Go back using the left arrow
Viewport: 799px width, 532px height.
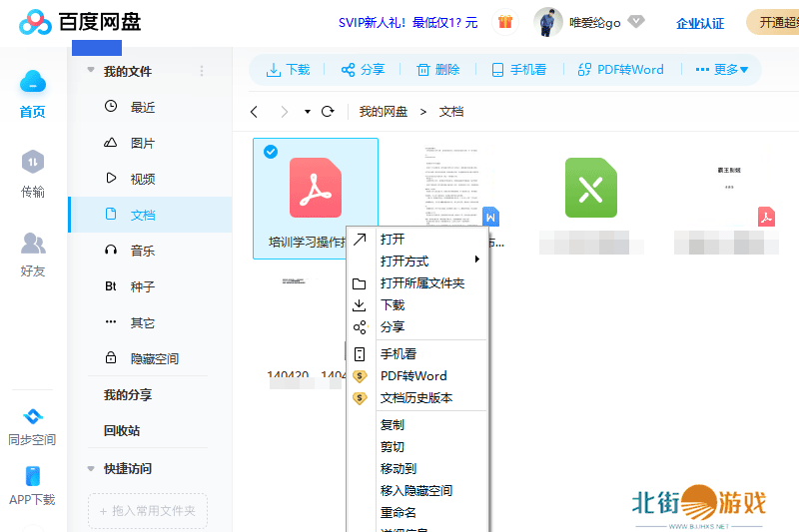coord(255,112)
